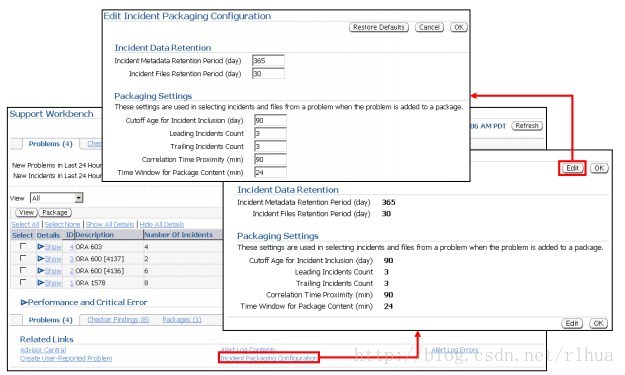Focus Cutoff Age for Incident Inclusion field
The height and width of the screenshot is (375, 625).
(x=270, y=120)
